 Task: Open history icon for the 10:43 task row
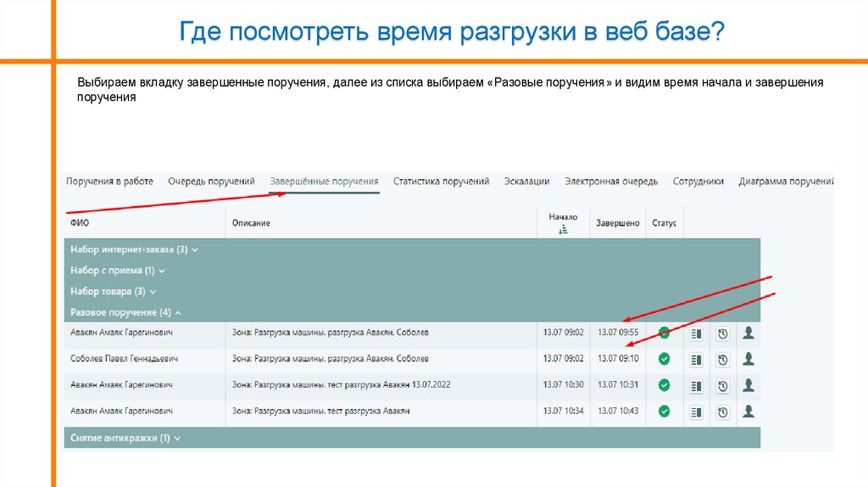[722, 411]
